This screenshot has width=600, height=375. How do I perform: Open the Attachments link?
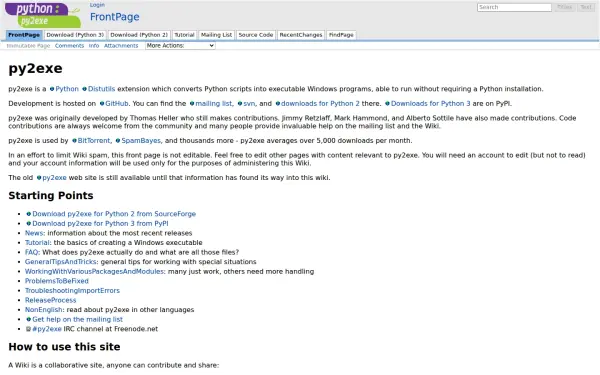121,46
